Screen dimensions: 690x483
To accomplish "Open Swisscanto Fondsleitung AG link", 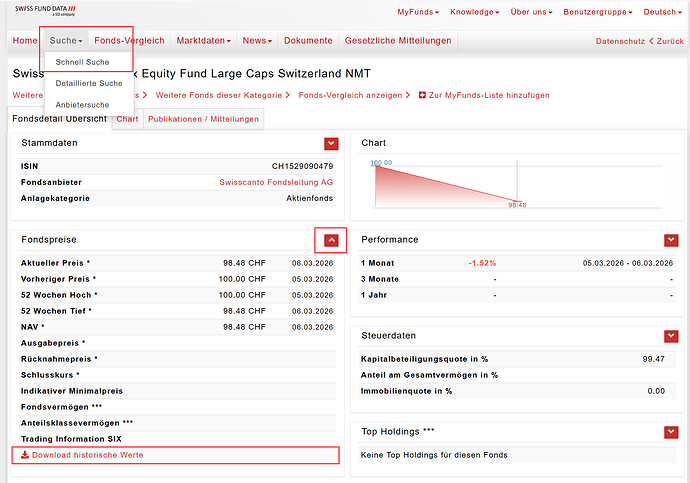I will [276, 182].
